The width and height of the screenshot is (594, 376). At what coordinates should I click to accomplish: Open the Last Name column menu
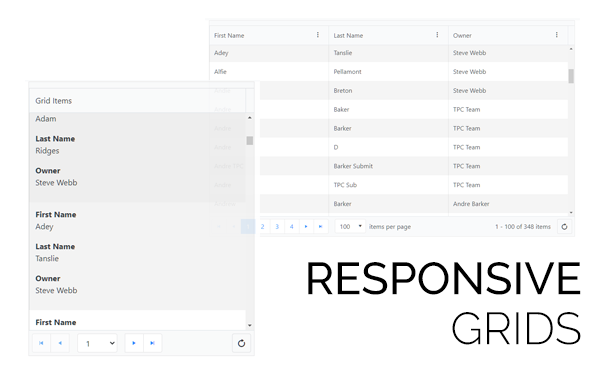pos(437,35)
